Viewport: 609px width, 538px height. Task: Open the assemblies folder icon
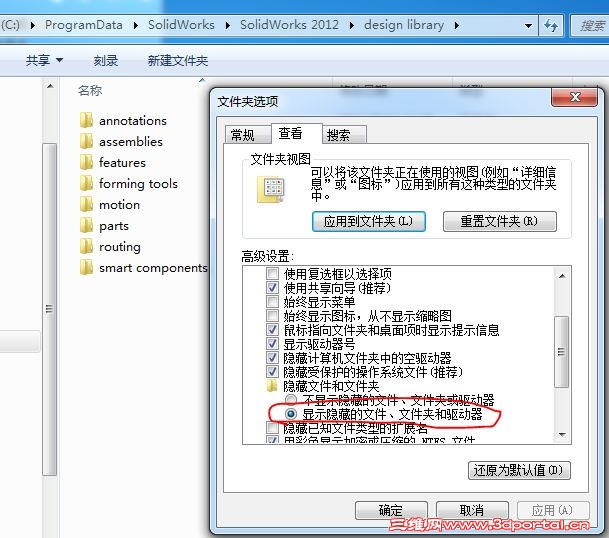click(x=86, y=141)
